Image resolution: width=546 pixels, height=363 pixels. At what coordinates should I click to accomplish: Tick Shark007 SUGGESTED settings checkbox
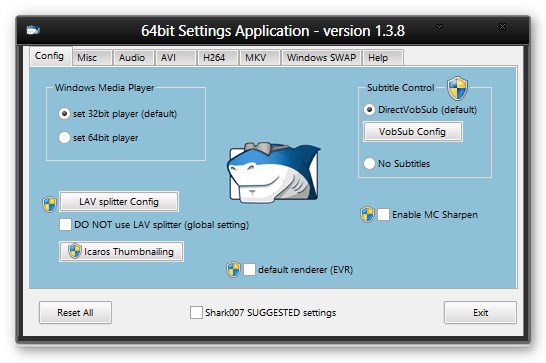point(196,312)
